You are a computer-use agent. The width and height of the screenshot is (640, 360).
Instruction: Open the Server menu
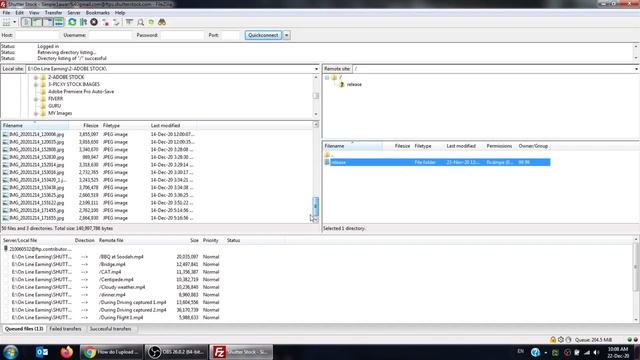coord(74,13)
